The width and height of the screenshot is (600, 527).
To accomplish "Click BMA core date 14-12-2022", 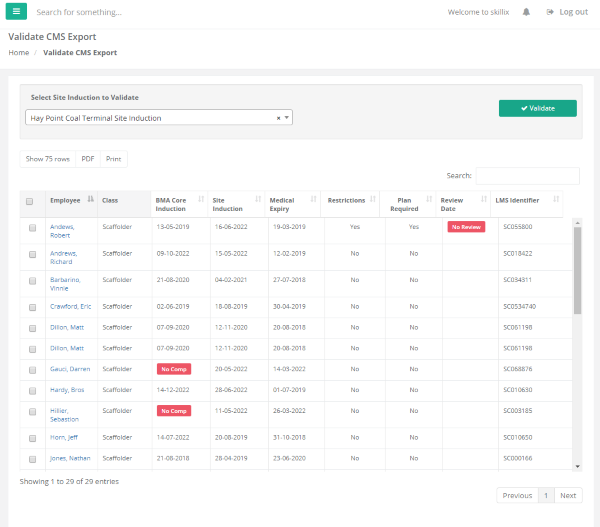I will pos(173,390).
